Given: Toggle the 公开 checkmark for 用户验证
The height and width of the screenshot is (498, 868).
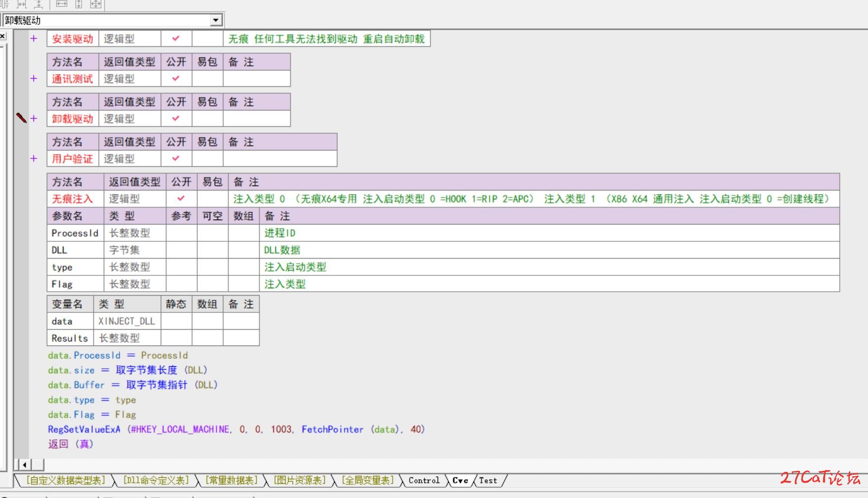Looking at the screenshot, I should coord(176,158).
